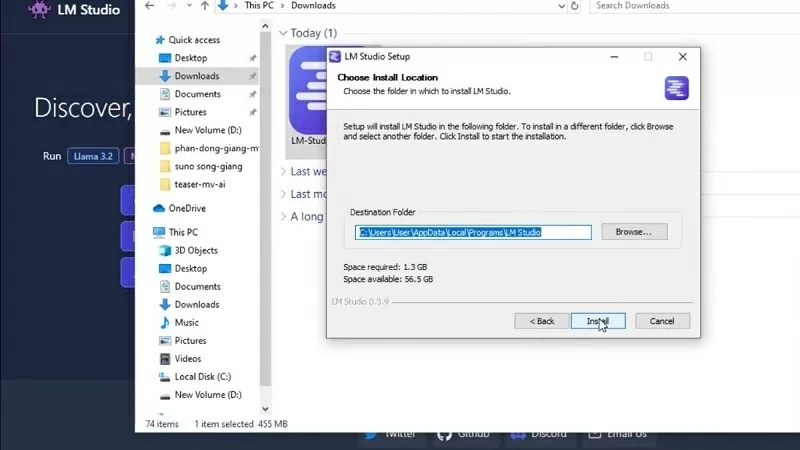The width and height of the screenshot is (800, 450).
Task: Click the LM Studio logo in setup header
Action: click(x=676, y=88)
